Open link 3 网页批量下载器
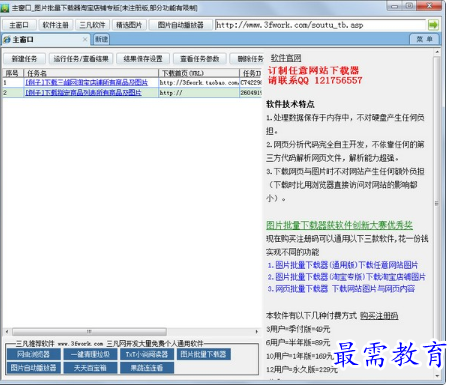 341,289
